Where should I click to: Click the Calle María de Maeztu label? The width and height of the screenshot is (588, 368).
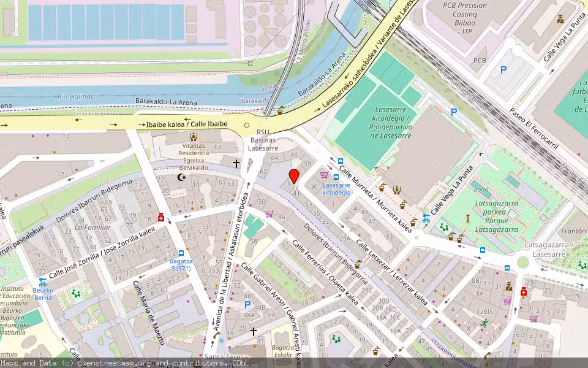(149, 312)
